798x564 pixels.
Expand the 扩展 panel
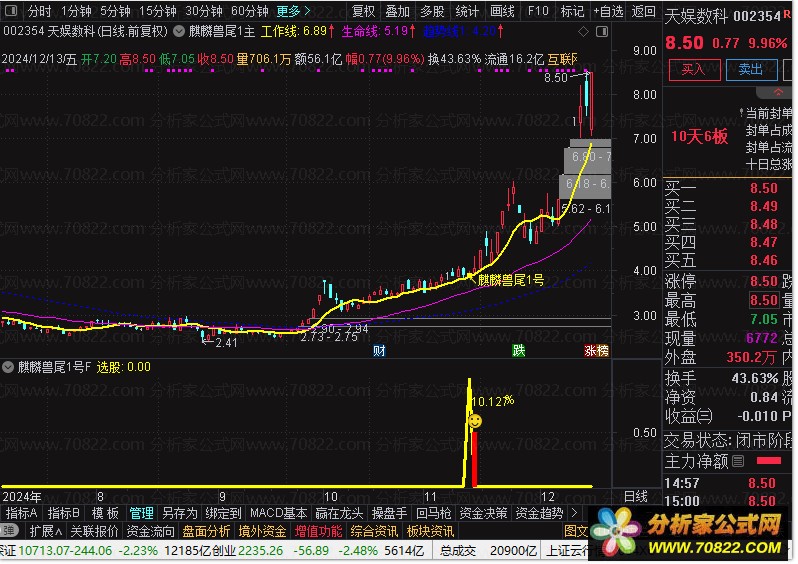[45, 531]
